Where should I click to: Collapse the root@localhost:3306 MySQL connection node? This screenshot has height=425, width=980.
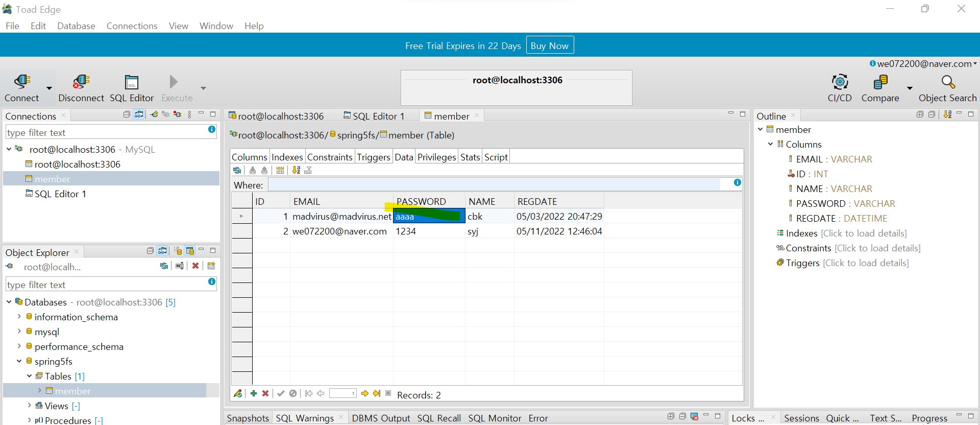pyautogui.click(x=9, y=149)
